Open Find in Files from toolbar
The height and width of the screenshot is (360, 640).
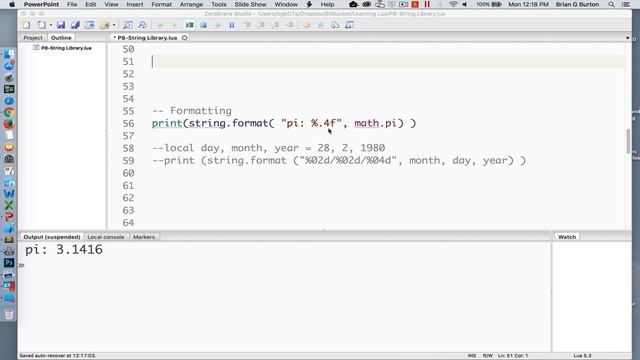[142, 25]
